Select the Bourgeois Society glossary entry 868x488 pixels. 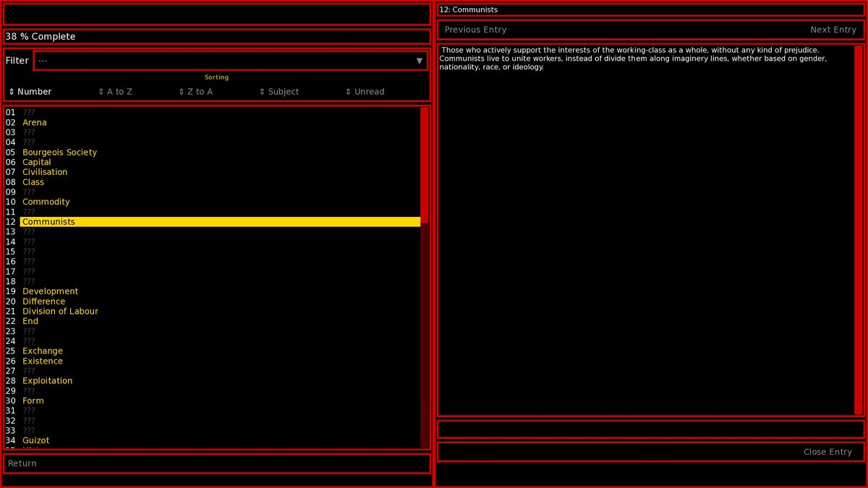pyautogui.click(x=59, y=152)
